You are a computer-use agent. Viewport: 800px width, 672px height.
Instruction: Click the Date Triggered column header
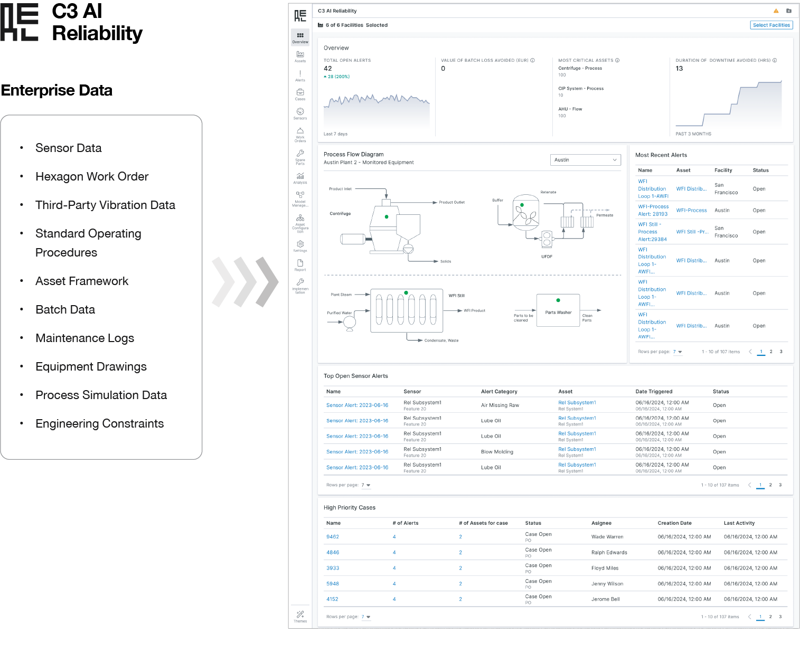(x=654, y=392)
